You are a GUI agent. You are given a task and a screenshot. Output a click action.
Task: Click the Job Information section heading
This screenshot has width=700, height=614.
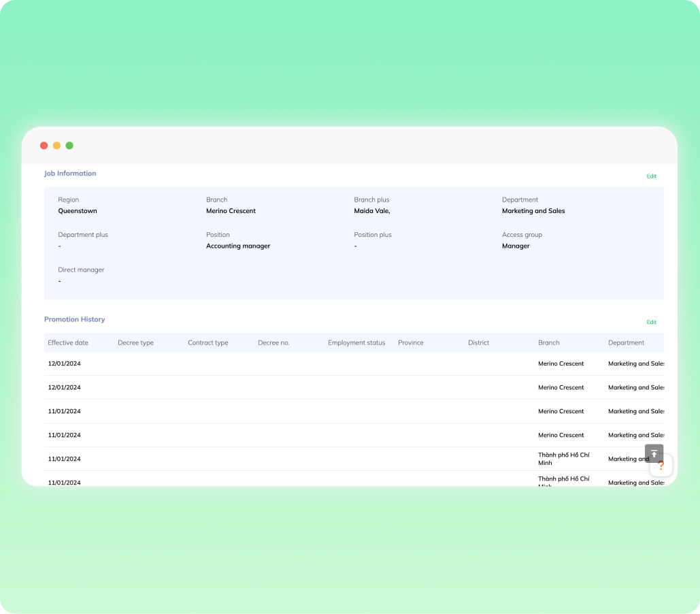coord(70,174)
